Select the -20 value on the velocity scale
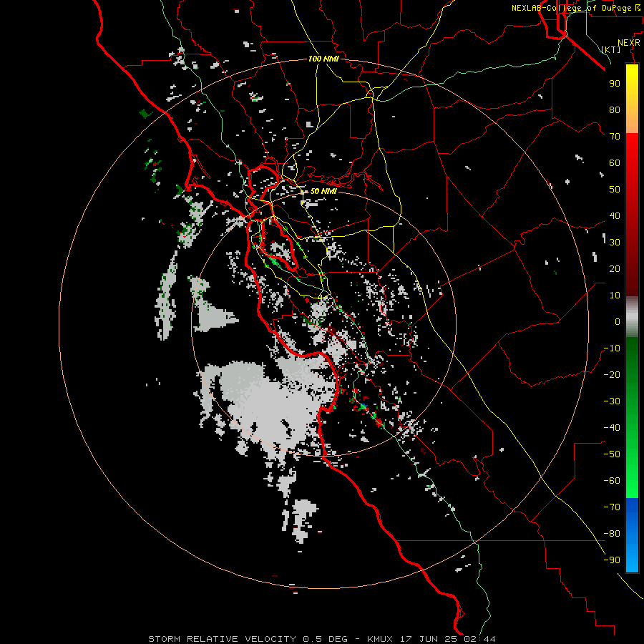 [x=612, y=374]
